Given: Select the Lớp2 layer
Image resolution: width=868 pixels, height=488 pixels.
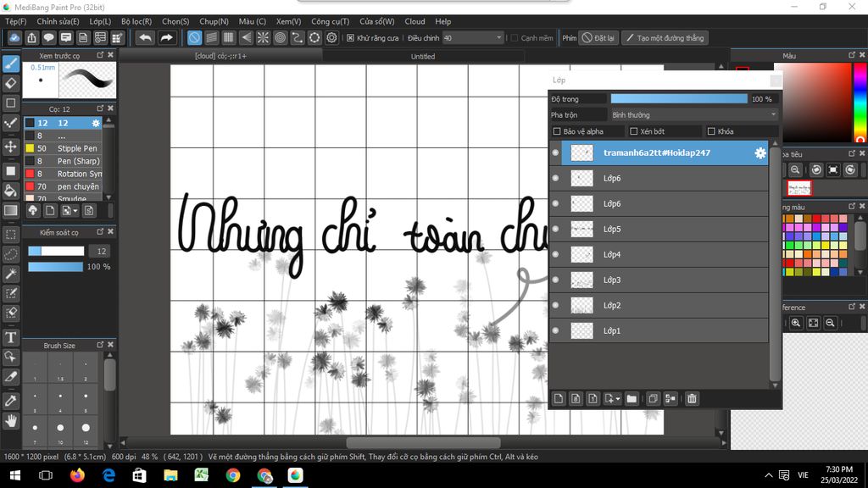Looking at the screenshot, I should [665, 305].
